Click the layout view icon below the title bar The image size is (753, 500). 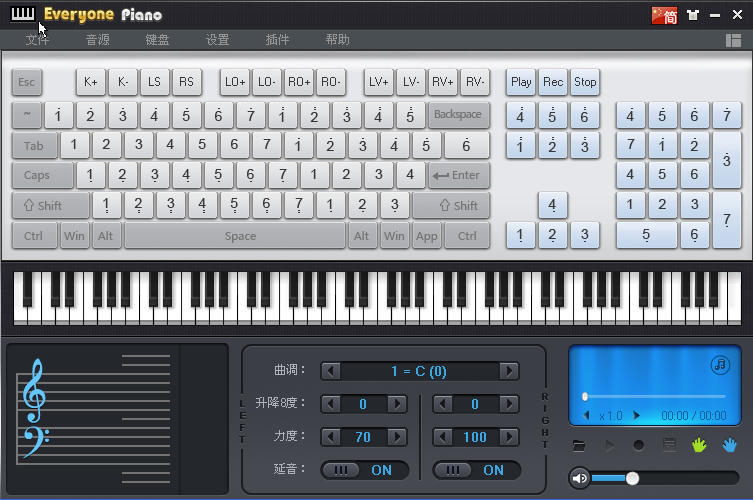pos(733,40)
